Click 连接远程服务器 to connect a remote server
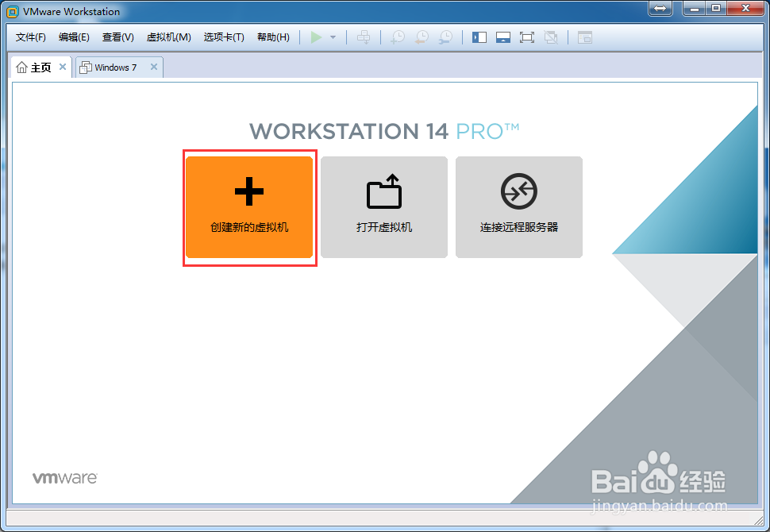 click(518, 207)
